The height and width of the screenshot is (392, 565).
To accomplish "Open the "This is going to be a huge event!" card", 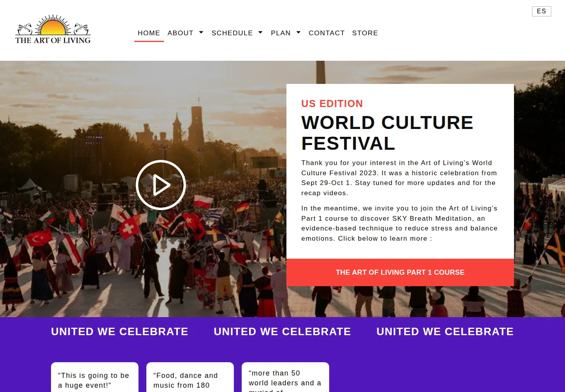I will pos(95,377).
